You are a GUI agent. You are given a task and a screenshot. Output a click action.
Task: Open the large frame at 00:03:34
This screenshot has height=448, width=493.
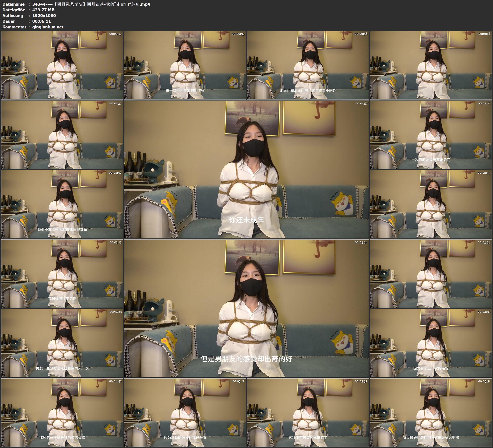[246, 308]
